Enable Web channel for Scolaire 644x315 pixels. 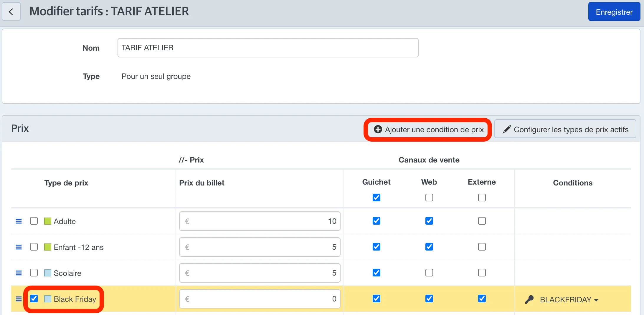pos(429,273)
